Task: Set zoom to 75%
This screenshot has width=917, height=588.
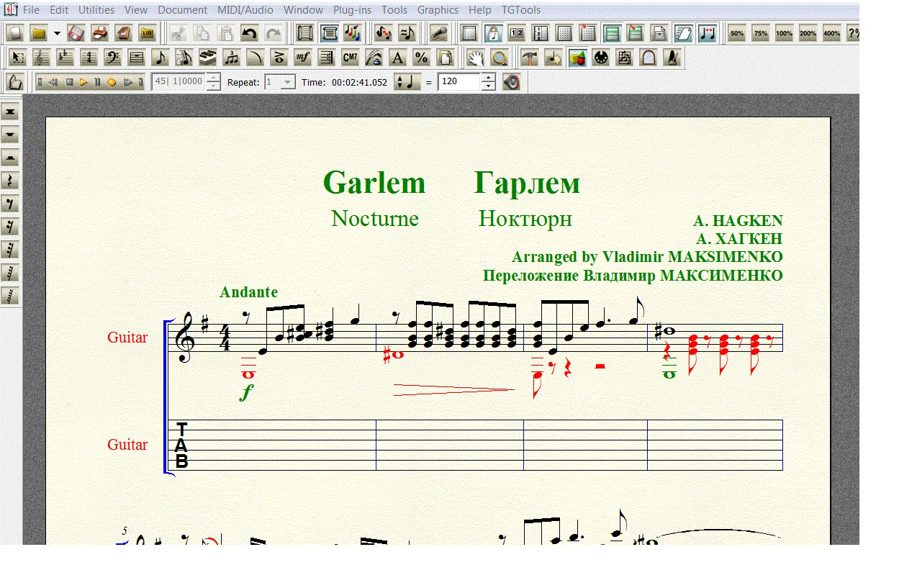Action: pos(760,33)
